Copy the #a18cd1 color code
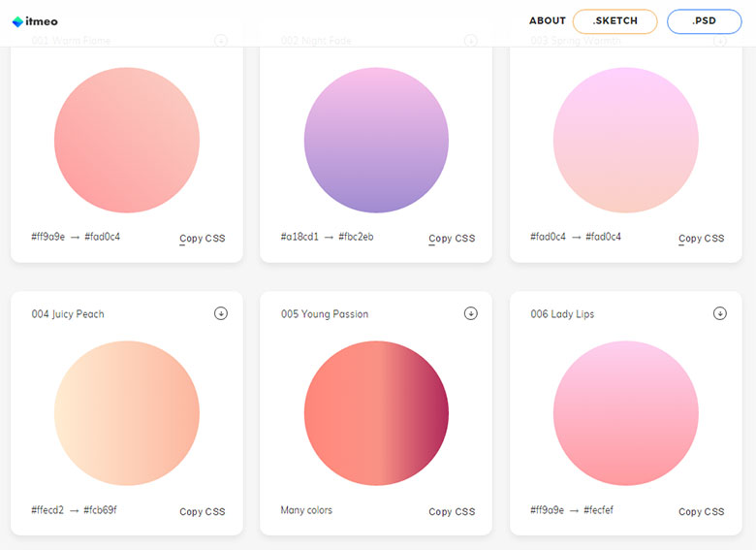 click(x=299, y=237)
